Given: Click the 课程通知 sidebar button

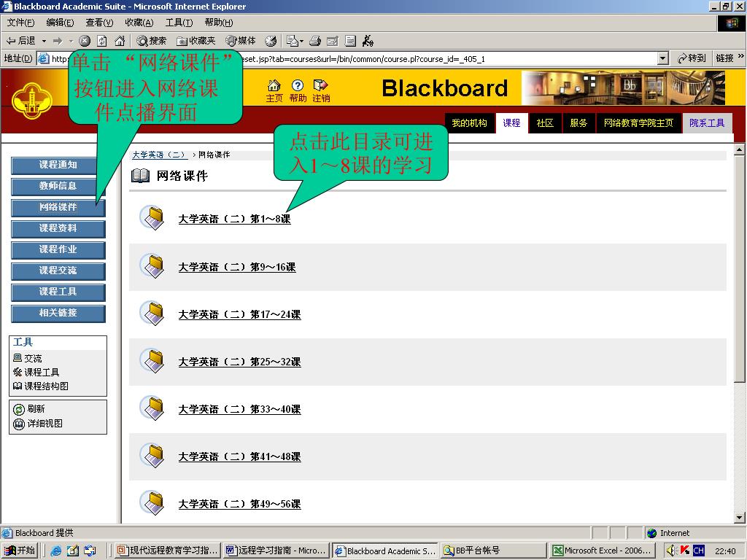Looking at the screenshot, I should coord(58,166).
